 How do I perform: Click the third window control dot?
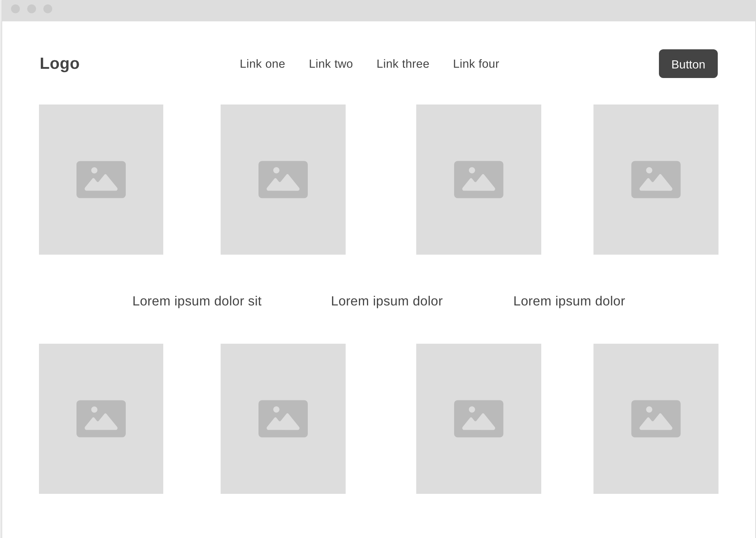coord(48,9)
